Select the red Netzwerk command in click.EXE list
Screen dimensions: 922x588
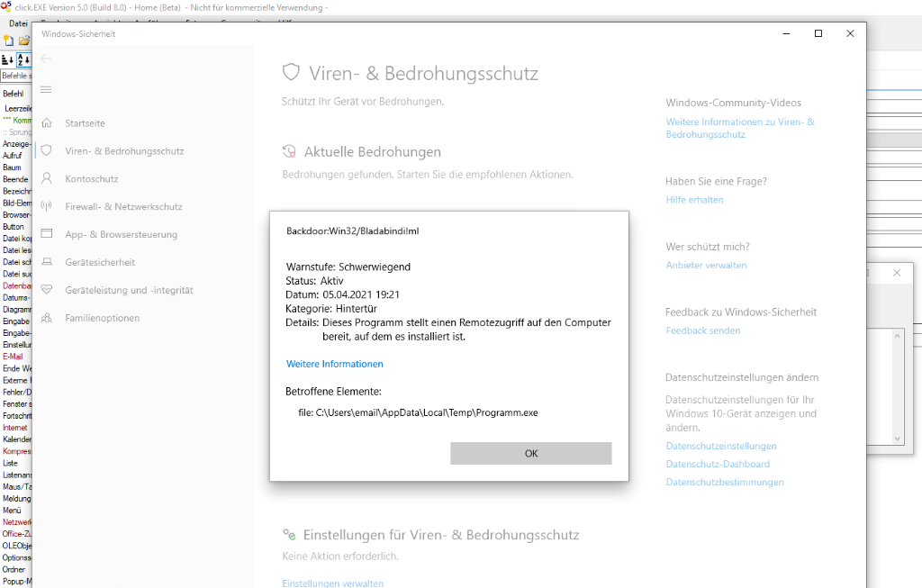pyautogui.click(x=16, y=522)
